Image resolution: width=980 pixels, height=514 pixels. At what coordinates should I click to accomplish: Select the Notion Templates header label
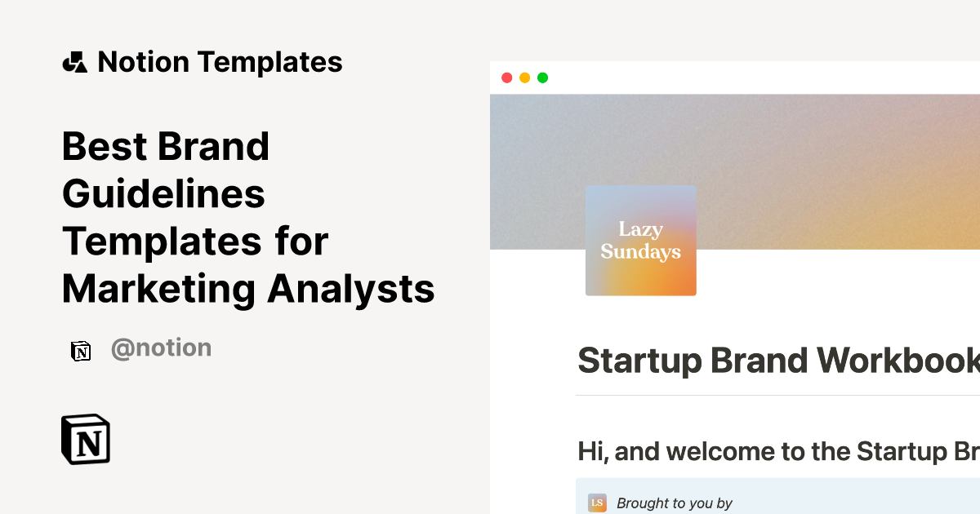click(220, 60)
